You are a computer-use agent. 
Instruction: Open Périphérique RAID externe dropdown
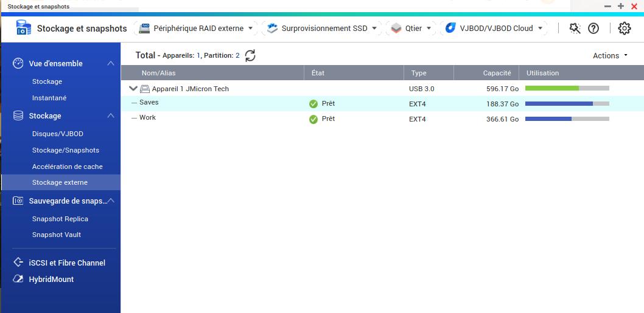pyautogui.click(x=196, y=28)
